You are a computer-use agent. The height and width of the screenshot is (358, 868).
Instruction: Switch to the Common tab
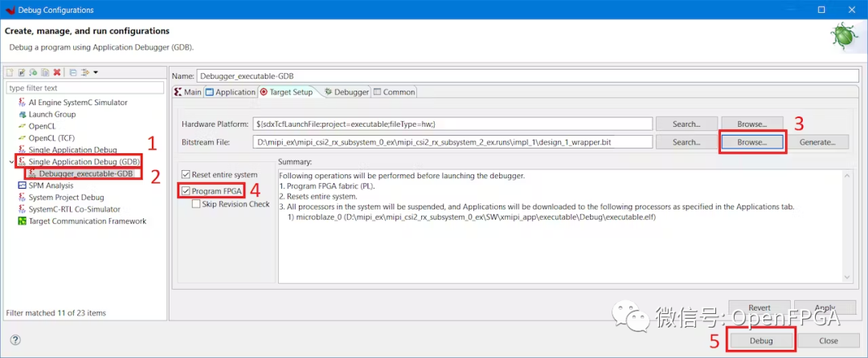pos(394,92)
